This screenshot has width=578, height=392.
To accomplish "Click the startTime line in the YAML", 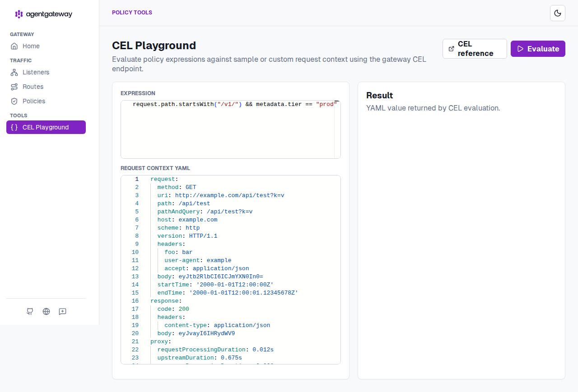I will 215,285.
